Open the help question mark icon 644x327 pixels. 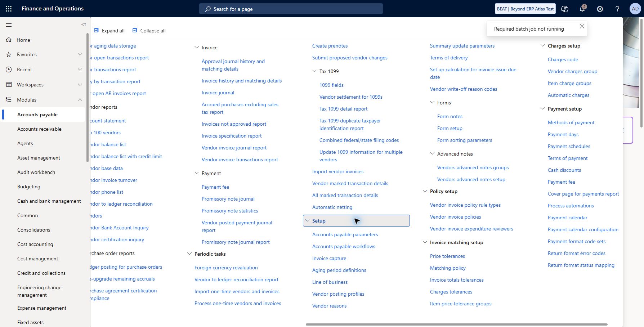coord(617,9)
